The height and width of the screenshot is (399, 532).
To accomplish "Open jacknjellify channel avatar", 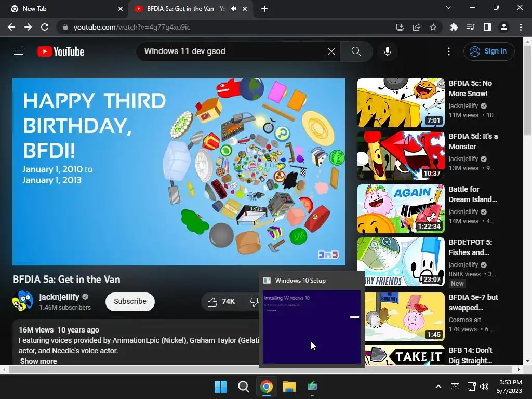I will pyautogui.click(x=23, y=301).
